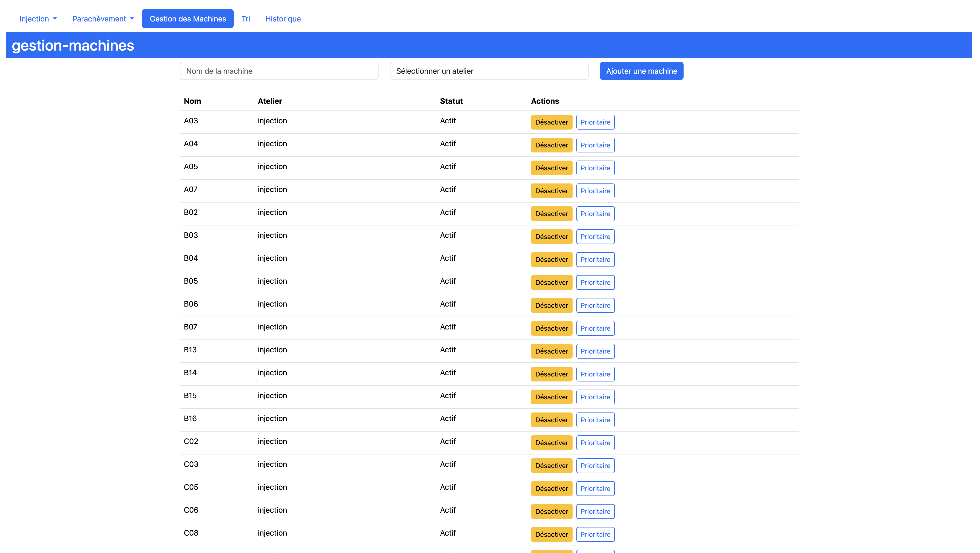This screenshot has height=553, width=980.
Task: Click Désactiver for machine A07
Action: [x=551, y=191]
